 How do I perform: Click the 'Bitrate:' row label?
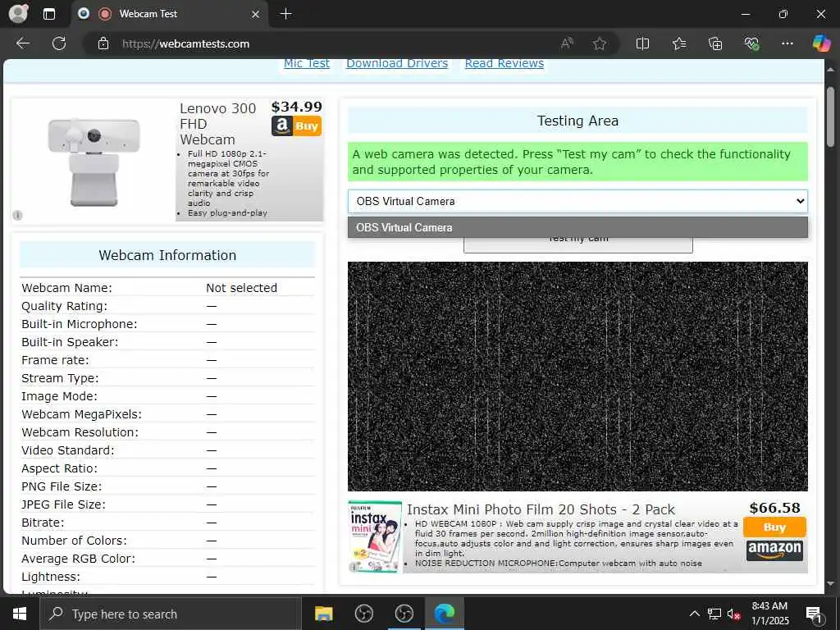[x=43, y=523]
